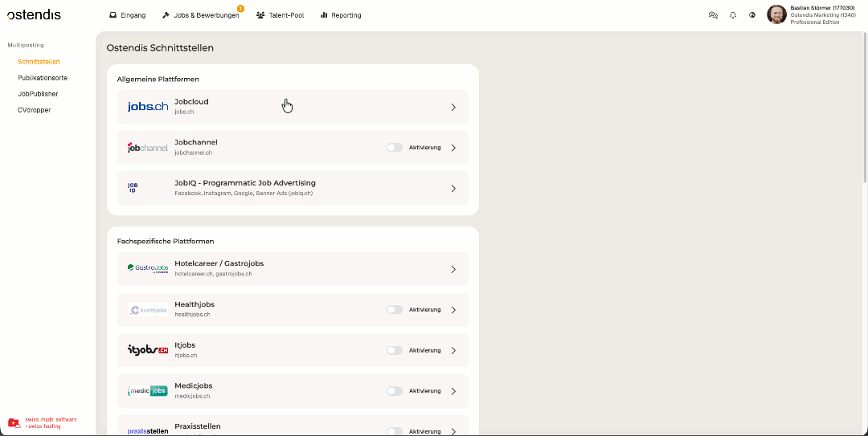
Task: Expand Hotelcareer / Gastrojobs chevron
Action: [453, 270]
